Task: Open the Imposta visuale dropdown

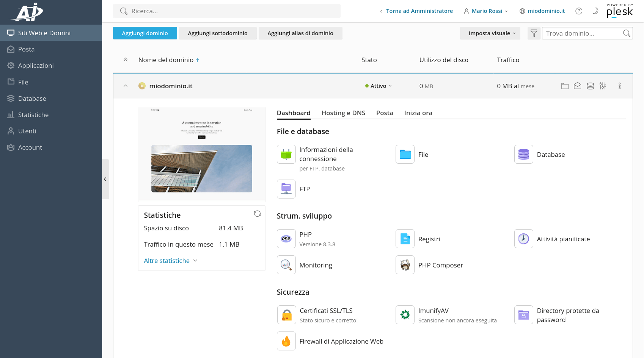Action: click(x=490, y=33)
